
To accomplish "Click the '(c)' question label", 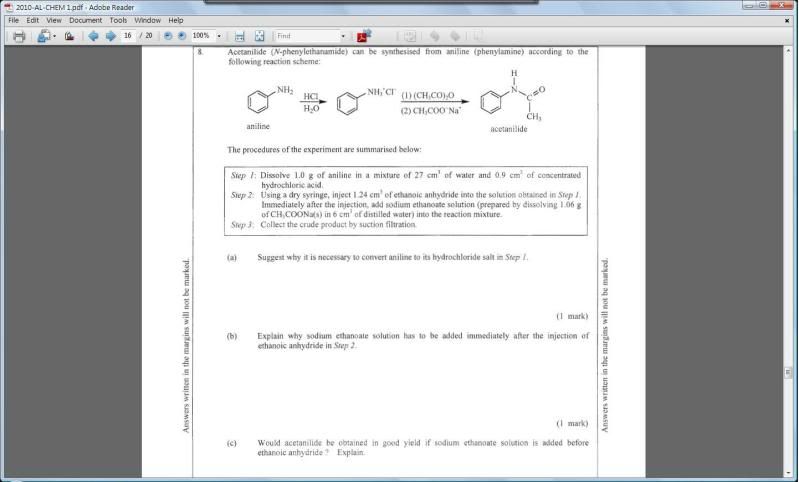I will pyautogui.click(x=232, y=443).
